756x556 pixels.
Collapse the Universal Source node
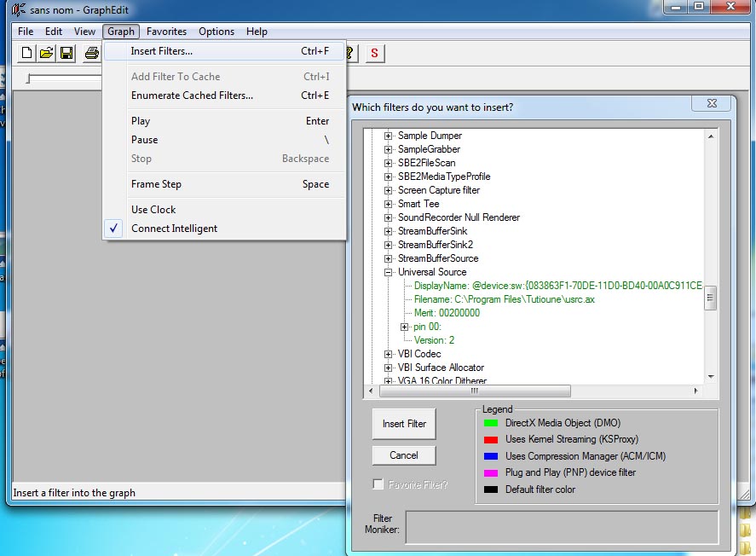388,272
